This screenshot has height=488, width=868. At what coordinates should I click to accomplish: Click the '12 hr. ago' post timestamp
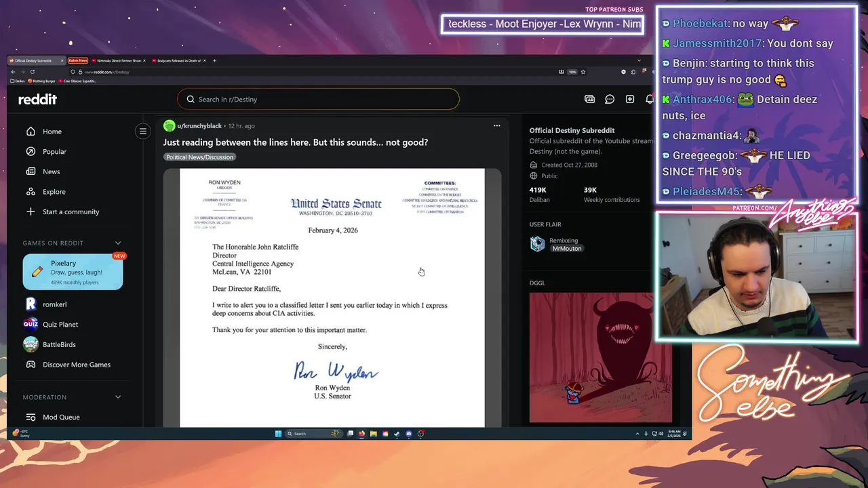point(241,126)
